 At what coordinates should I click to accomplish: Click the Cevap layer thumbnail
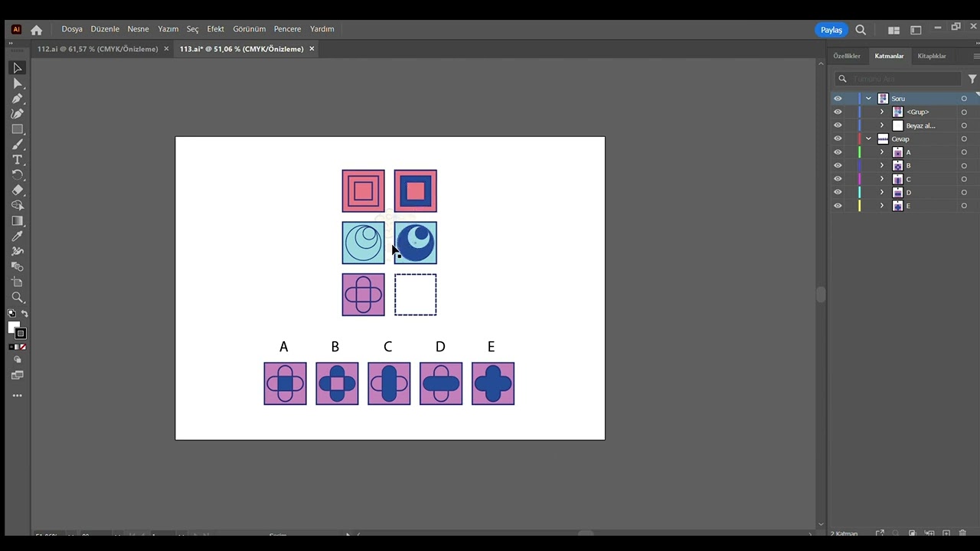coord(883,139)
